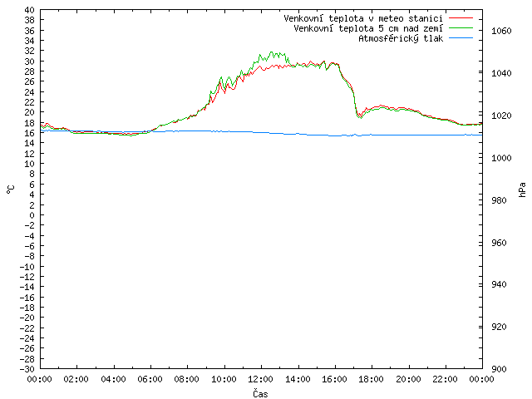
Task: Click the 06:00 time axis label
Action: click(150, 379)
